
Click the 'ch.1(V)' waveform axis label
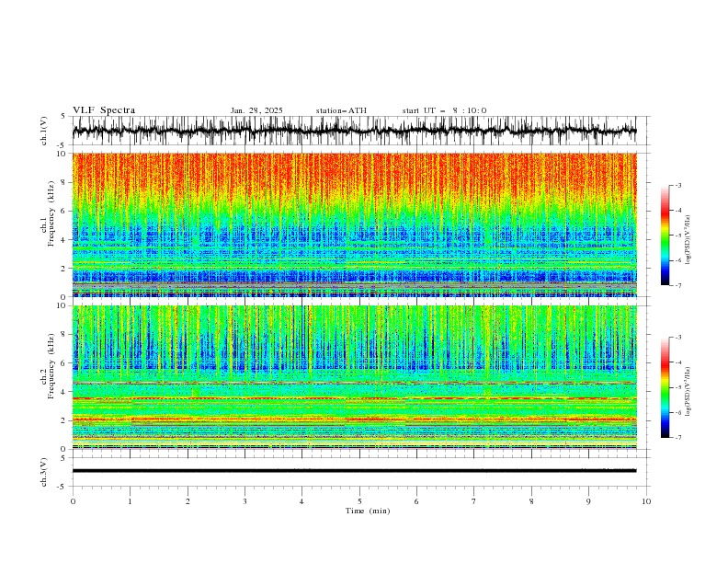(44, 131)
